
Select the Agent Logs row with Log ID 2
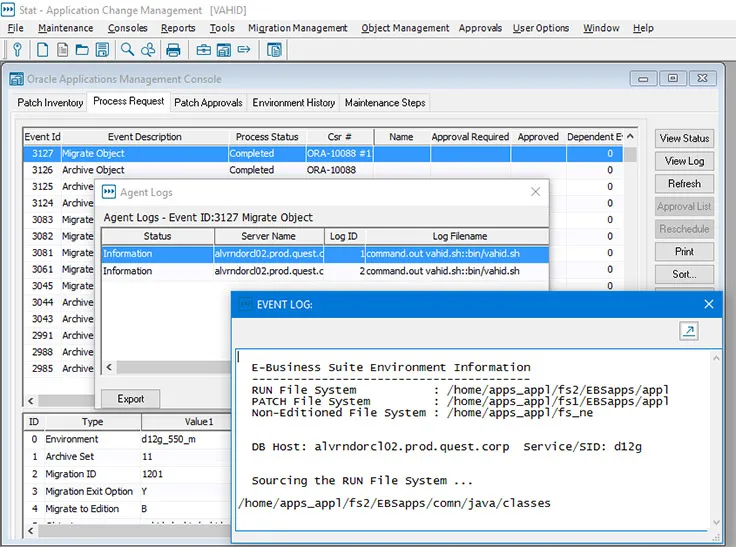[x=325, y=271]
